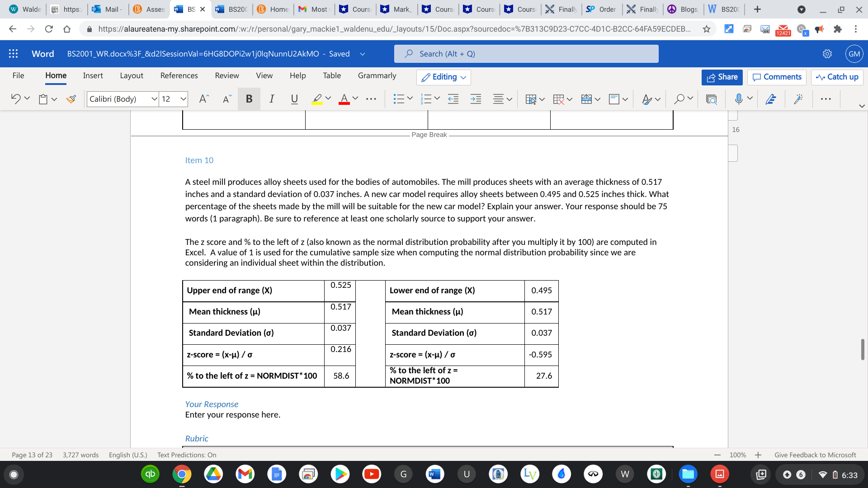Bookmark this page with the star icon

(706, 29)
